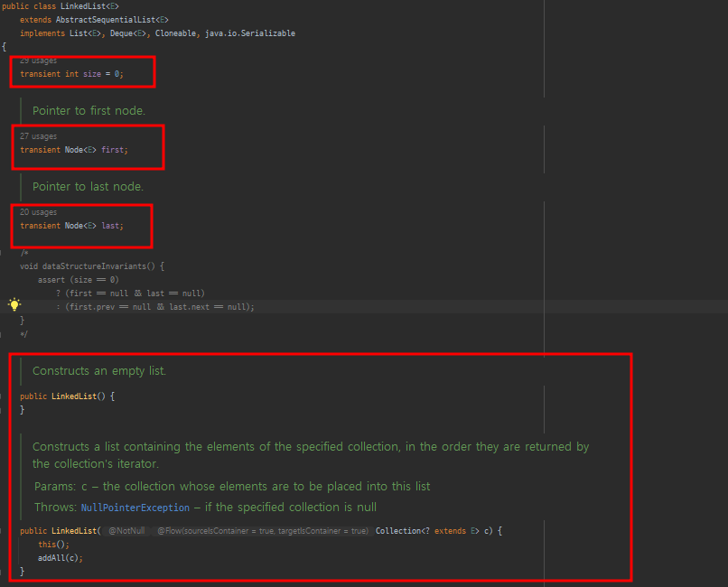Click Cloneable in the implements clause
Screen dimensions: 728x587
tap(175, 33)
